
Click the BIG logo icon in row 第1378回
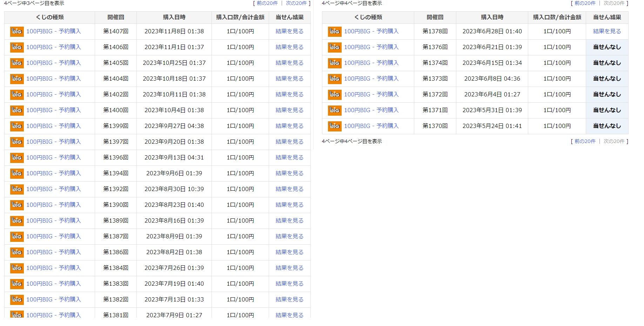[x=335, y=32]
